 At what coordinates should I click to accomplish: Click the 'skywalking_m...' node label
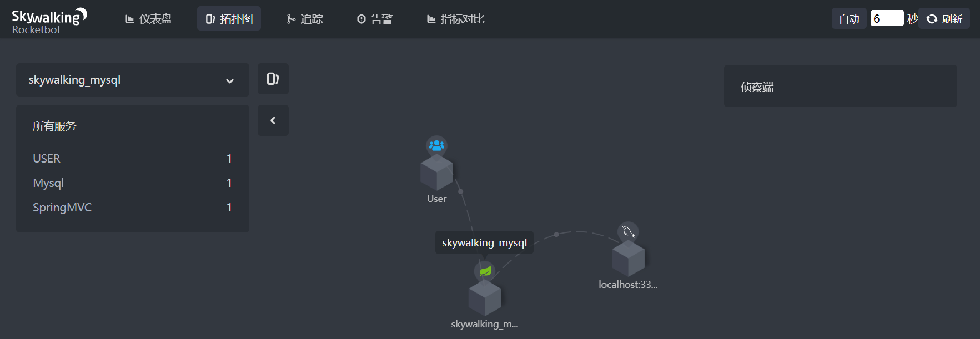[485, 324]
